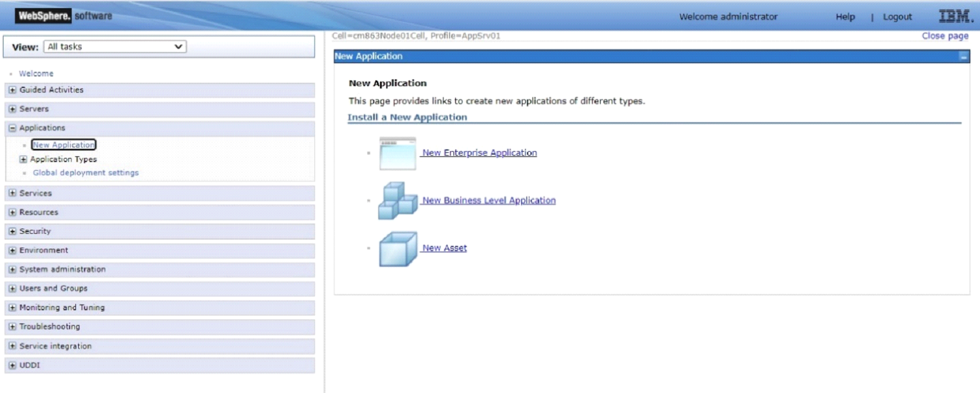Click the New Asset cube icon

398,249
